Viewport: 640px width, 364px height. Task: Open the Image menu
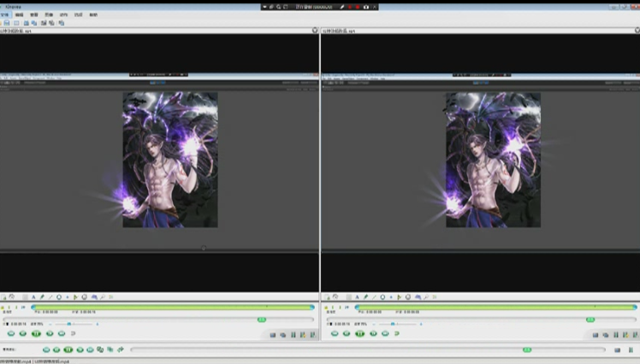[49, 15]
